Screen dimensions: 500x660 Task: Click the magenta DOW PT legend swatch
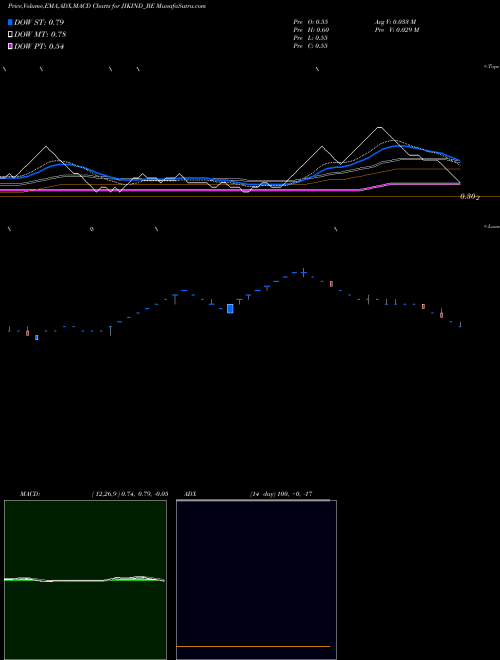point(10,47)
